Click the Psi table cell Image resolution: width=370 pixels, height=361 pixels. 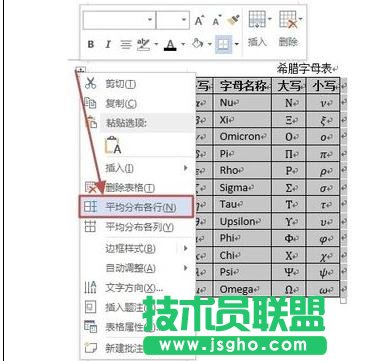[x=243, y=273]
